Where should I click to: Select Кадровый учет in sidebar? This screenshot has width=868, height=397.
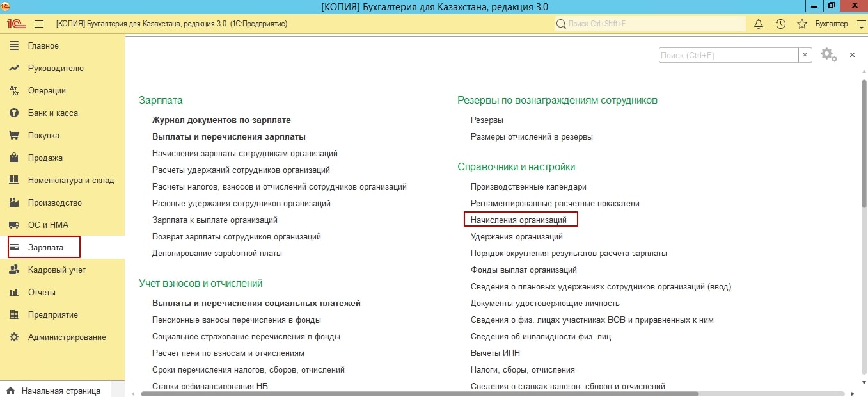[x=56, y=270]
